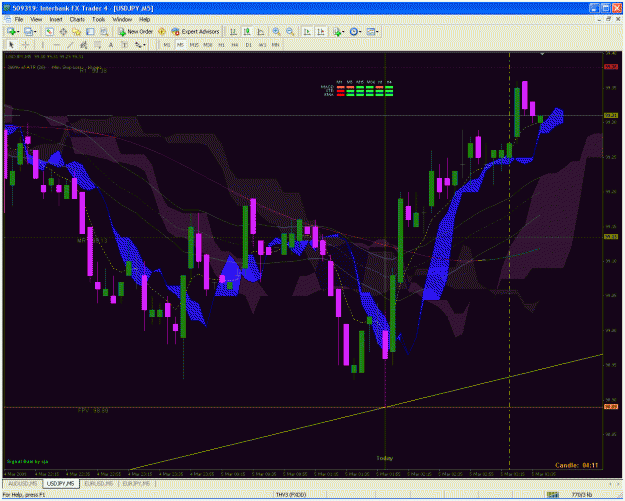Switch to candlestick chart display

point(247,31)
